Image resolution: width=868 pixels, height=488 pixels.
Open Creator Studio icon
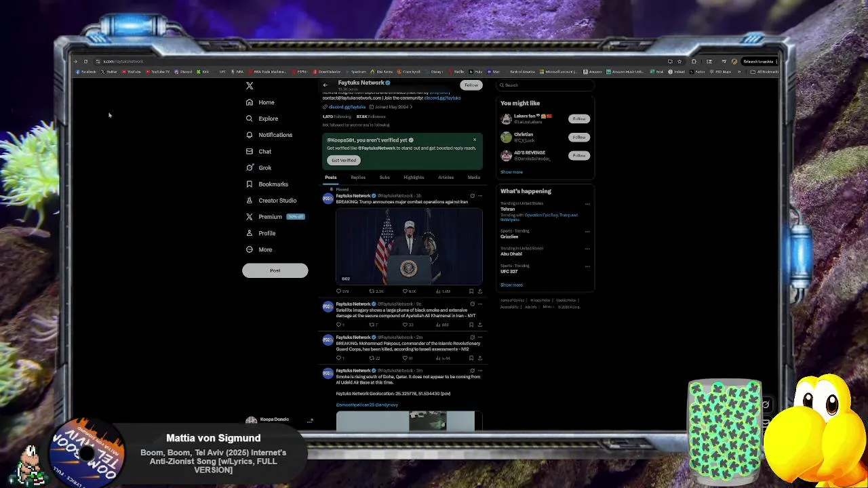click(250, 201)
